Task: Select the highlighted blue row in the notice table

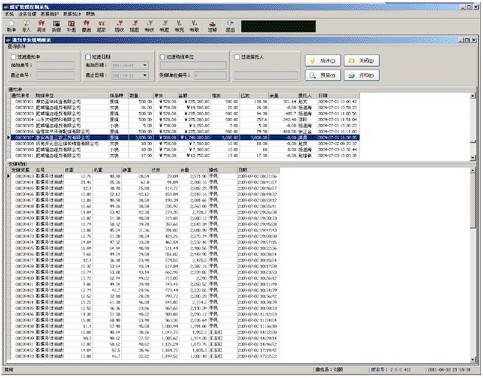Action: (184, 137)
